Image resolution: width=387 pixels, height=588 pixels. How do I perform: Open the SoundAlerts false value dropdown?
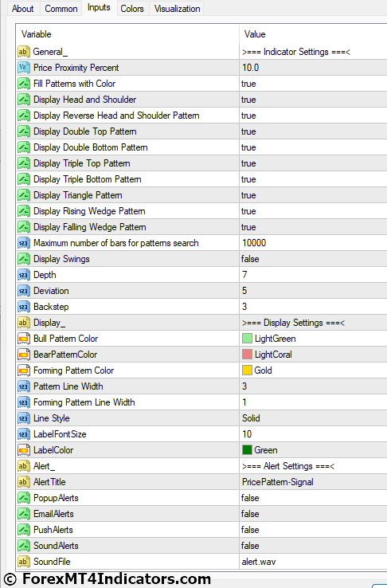pyautogui.click(x=313, y=546)
